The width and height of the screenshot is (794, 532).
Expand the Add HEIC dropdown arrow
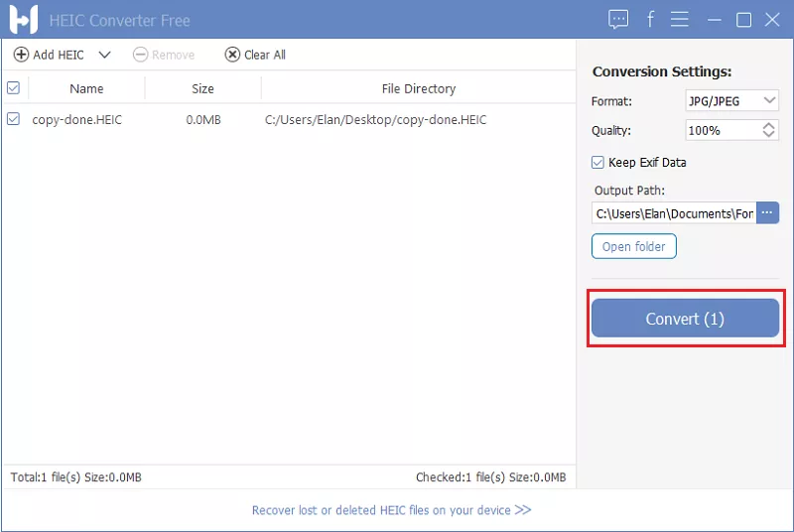[104, 55]
